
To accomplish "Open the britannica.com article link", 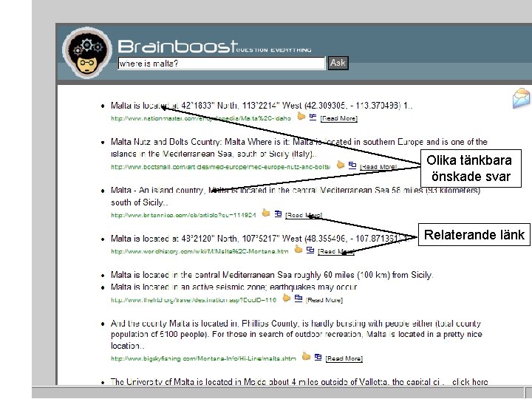I will click(x=183, y=215).
